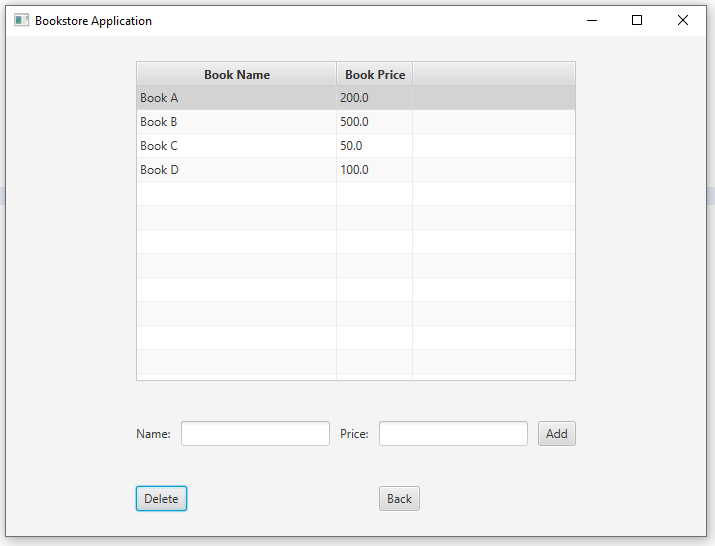Sort by the Book Name column header
715x546 pixels.
[x=237, y=74]
